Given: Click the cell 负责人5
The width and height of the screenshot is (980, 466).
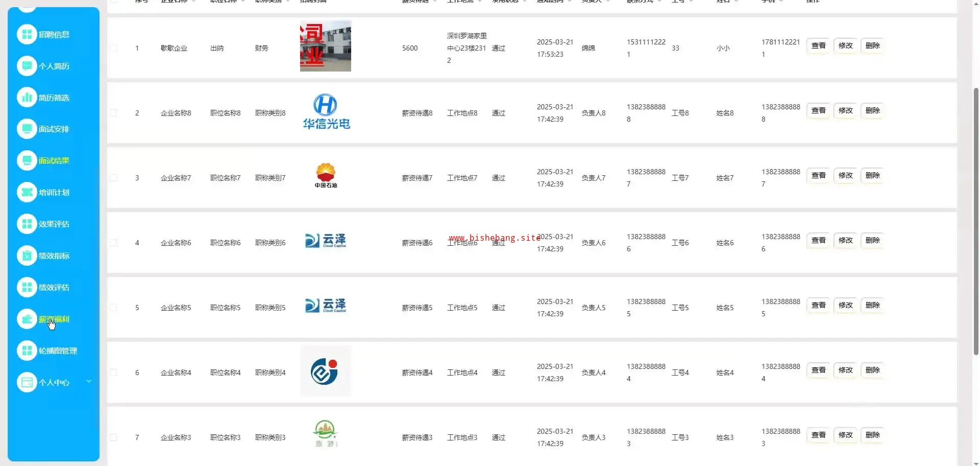Looking at the screenshot, I should pos(593,308).
